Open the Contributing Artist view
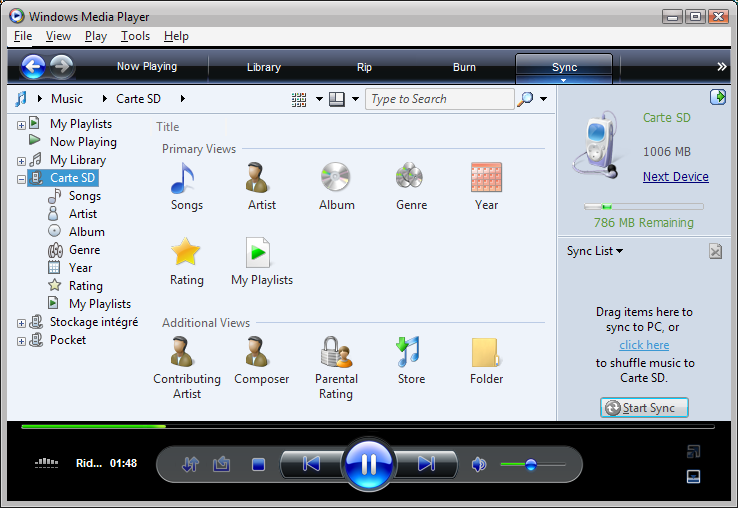This screenshot has height=508, width=738. pos(182,351)
